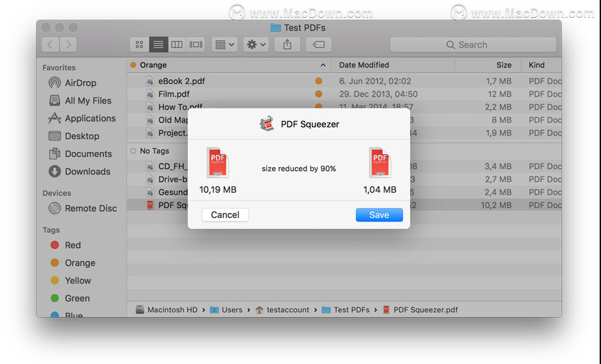Open Desktop in the sidebar
Viewport: 601px width, 364px height.
74,136
